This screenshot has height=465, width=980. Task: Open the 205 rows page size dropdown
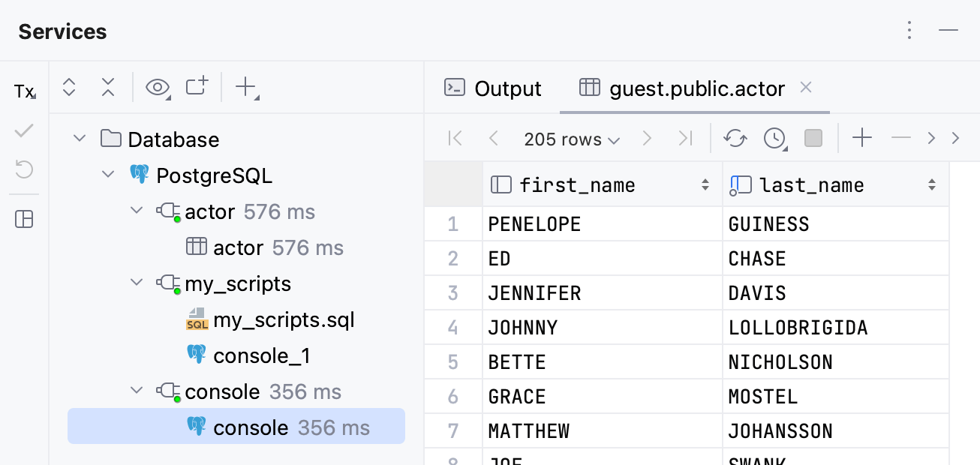[571, 139]
